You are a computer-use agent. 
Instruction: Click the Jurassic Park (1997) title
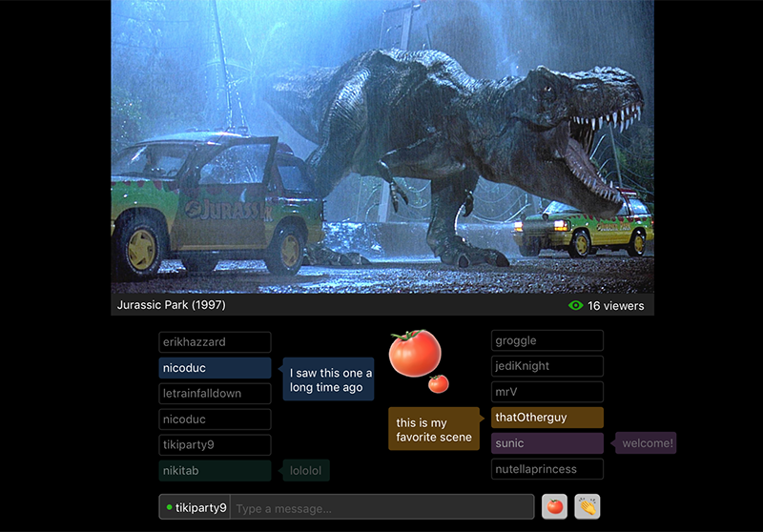(x=171, y=306)
